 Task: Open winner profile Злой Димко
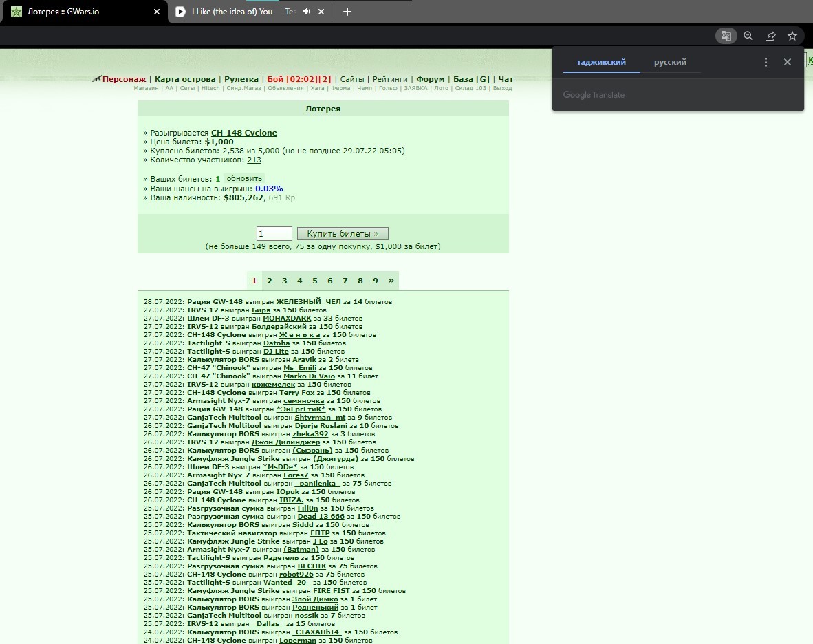click(315, 599)
